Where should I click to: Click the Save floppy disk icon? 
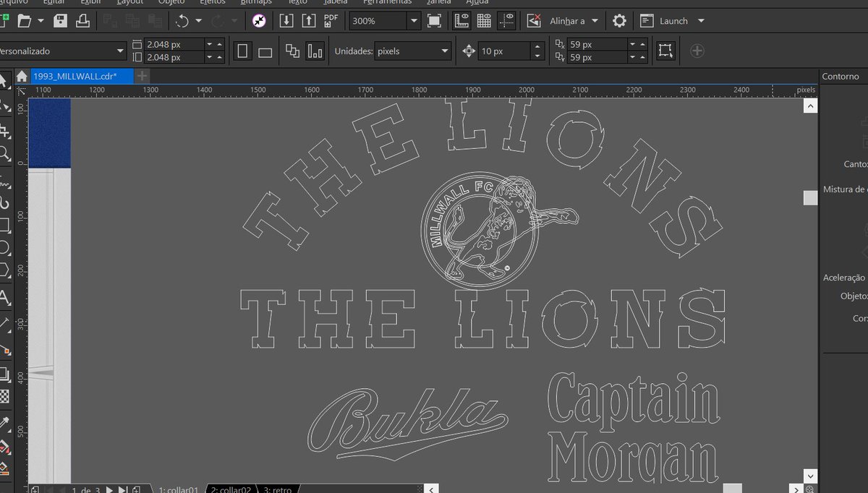[61, 21]
